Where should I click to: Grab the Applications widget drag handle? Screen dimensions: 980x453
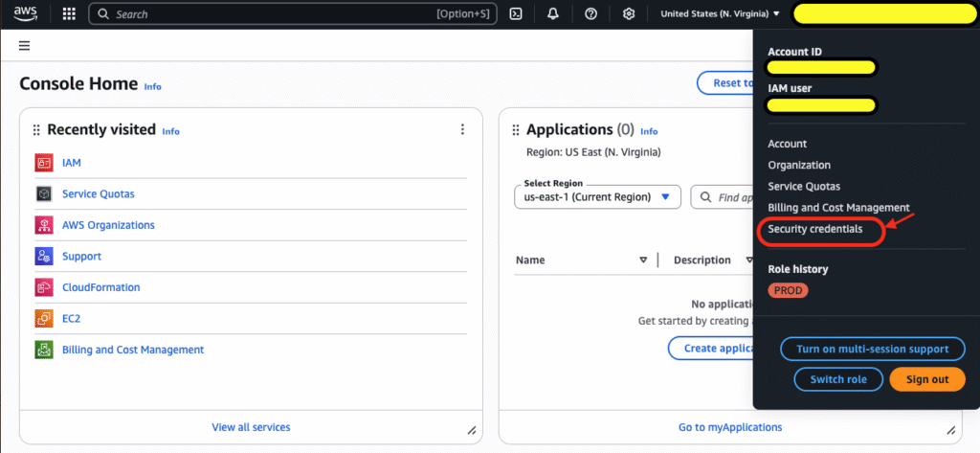(x=516, y=130)
